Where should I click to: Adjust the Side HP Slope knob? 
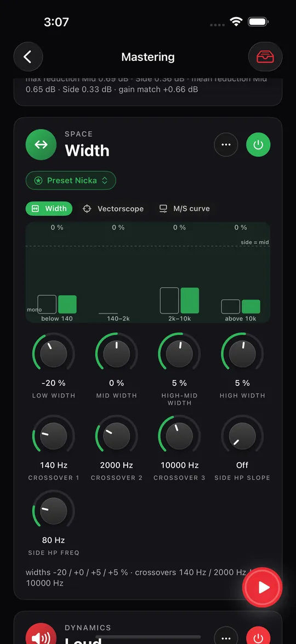[x=242, y=436]
